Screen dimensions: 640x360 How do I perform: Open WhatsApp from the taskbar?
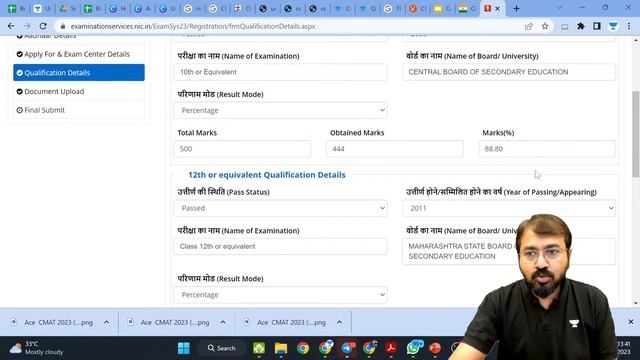[x=413, y=348]
